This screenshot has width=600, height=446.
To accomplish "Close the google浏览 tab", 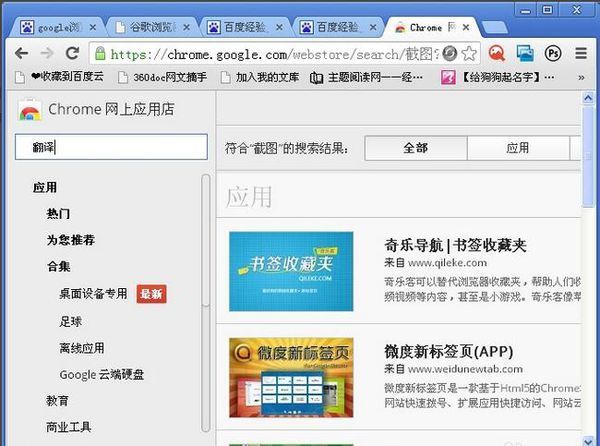I will click(x=93, y=28).
